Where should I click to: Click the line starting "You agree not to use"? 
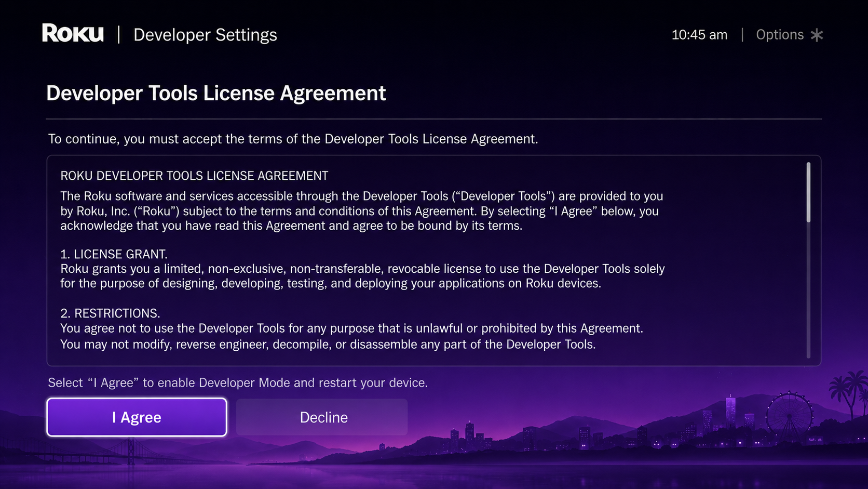tap(351, 328)
